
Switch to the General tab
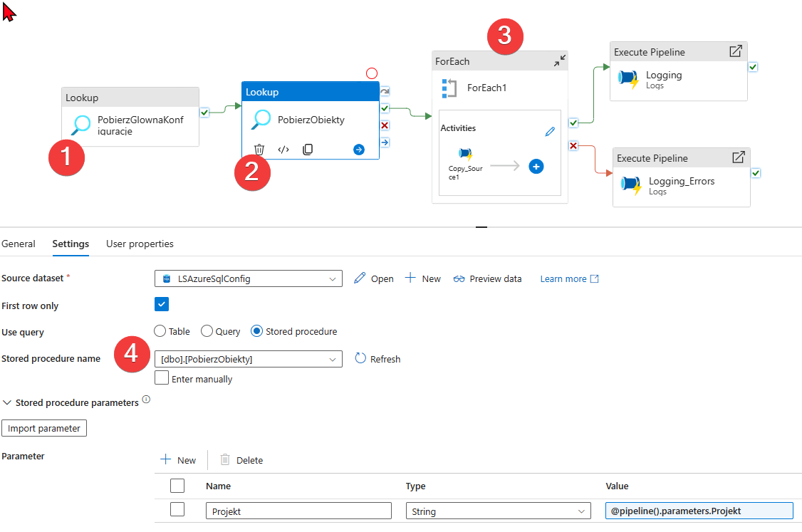tap(19, 244)
